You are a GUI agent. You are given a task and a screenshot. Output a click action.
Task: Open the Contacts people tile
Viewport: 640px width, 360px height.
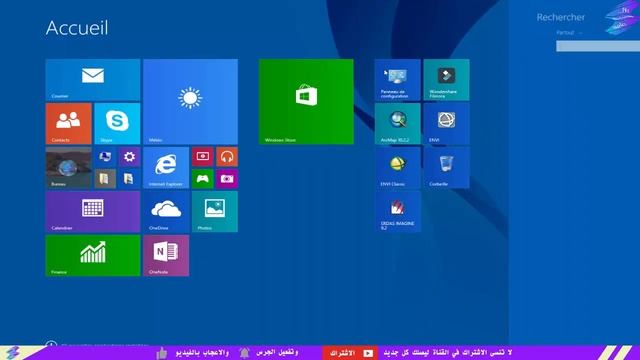(x=69, y=124)
